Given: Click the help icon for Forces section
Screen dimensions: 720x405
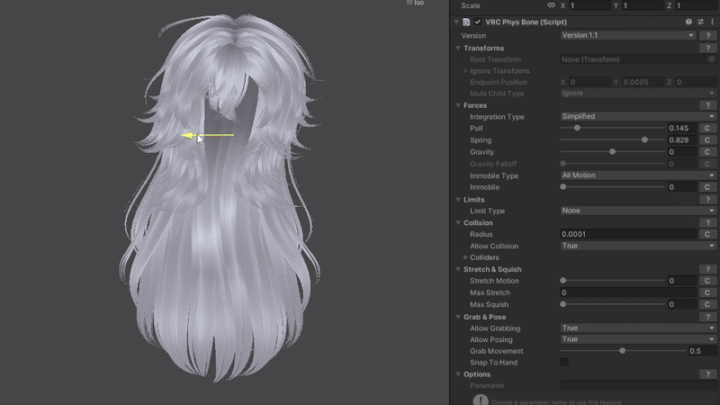Looking at the screenshot, I should tap(707, 105).
